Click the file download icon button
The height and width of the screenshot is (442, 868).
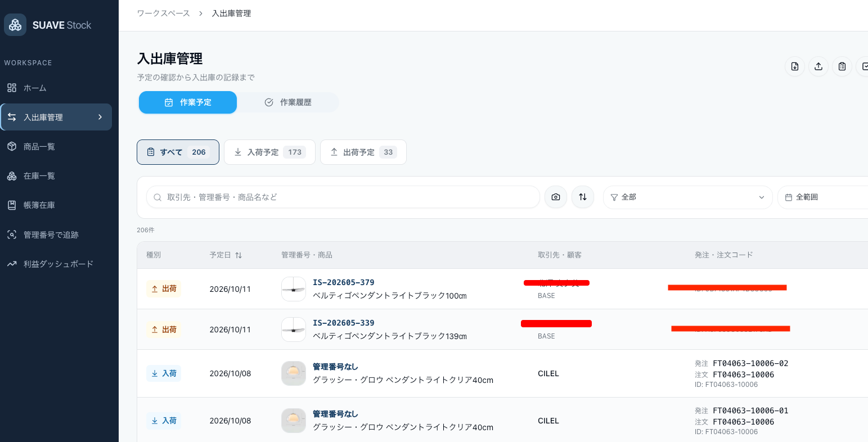pyautogui.click(x=795, y=66)
